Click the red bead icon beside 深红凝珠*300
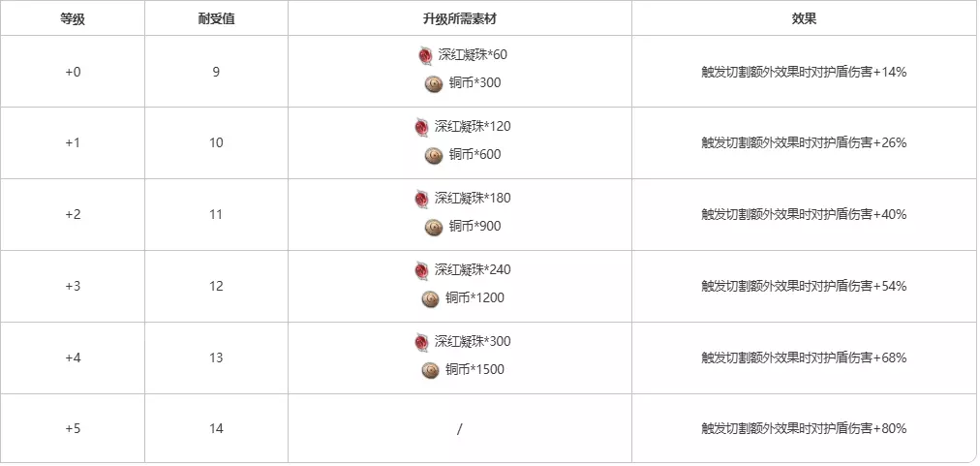 (x=421, y=342)
